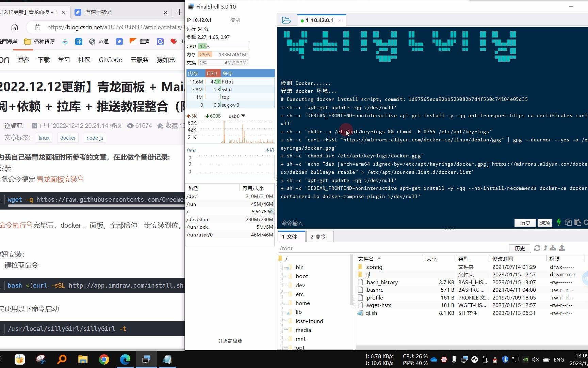Screen dimensions: 588x368
Task: Click the CPU 17% usage bar
Action: click(x=223, y=46)
